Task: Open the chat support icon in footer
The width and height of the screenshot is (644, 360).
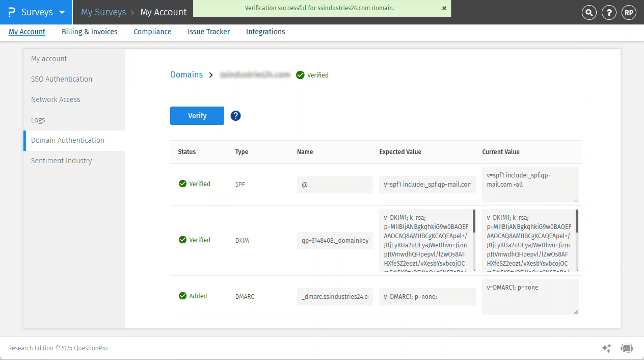Action: point(627,348)
